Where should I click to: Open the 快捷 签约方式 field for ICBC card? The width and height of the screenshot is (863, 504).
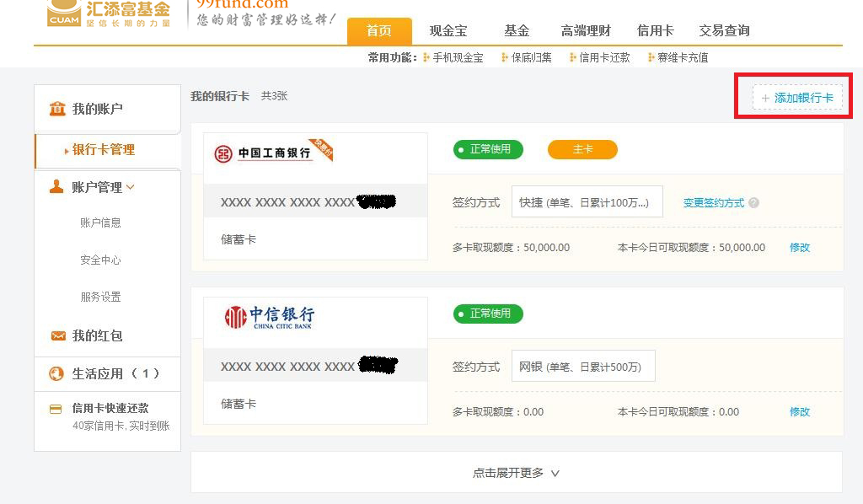coord(587,202)
